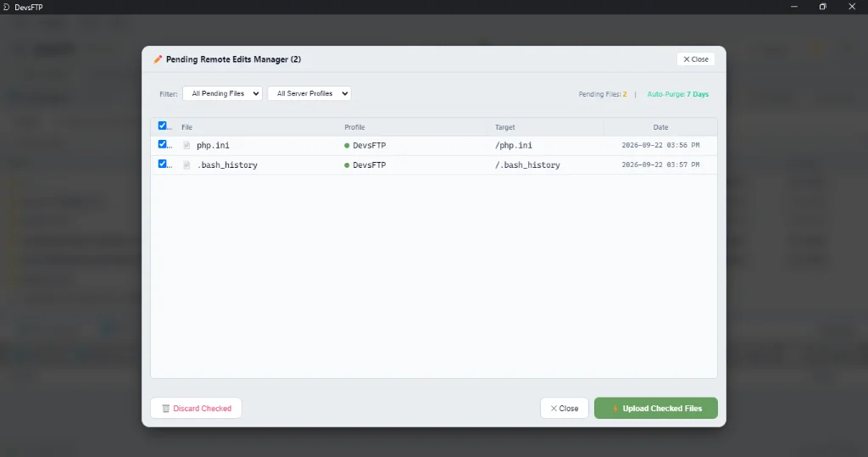Click the Pending Files: 2 counter

pos(603,94)
